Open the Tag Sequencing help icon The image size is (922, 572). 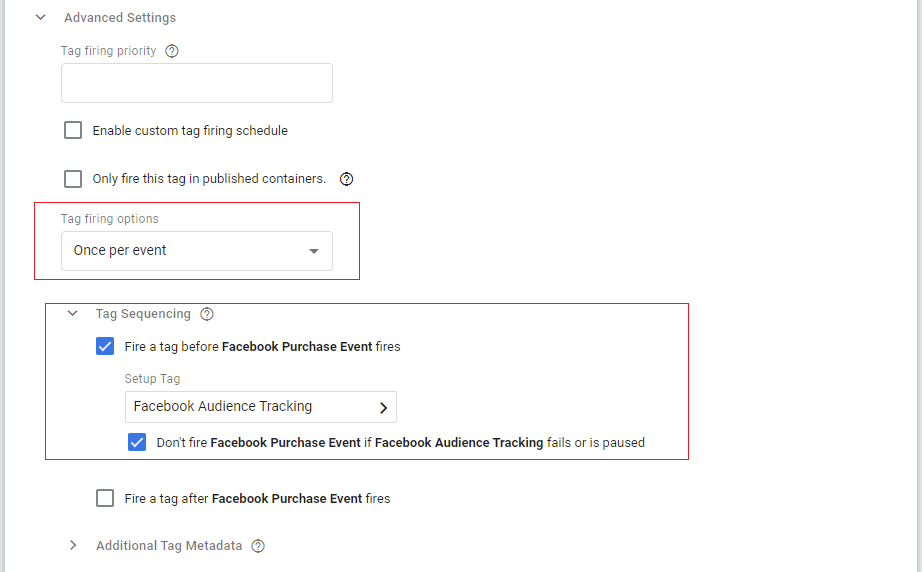(207, 314)
